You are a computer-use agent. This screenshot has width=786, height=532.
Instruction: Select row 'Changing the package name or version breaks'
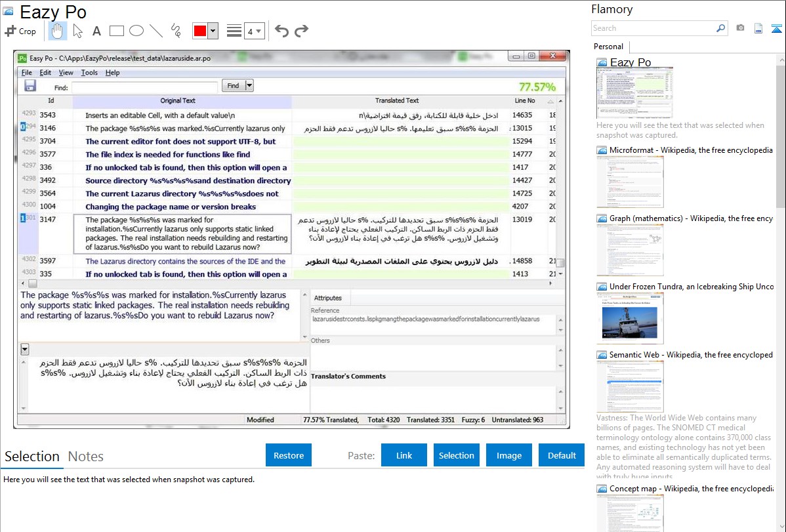click(x=288, y=207)
